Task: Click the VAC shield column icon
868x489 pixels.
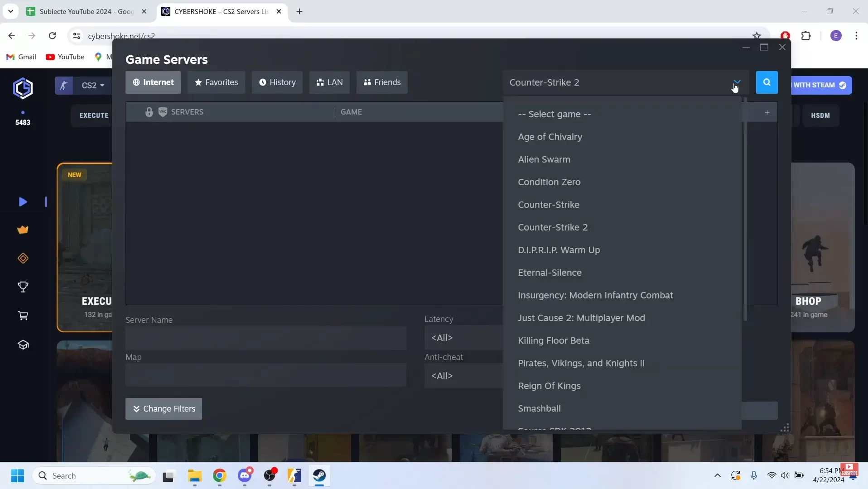Action: click(x=163, y=112)
